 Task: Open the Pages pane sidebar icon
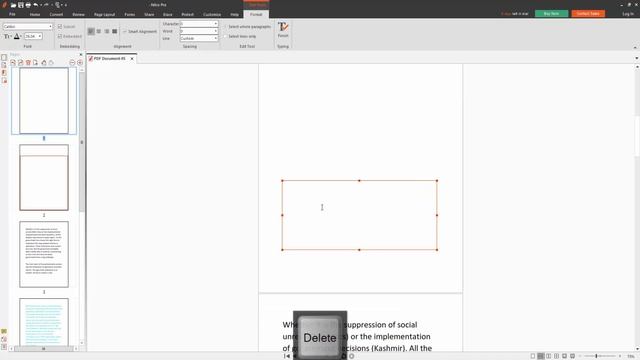[x=4, y=58]
